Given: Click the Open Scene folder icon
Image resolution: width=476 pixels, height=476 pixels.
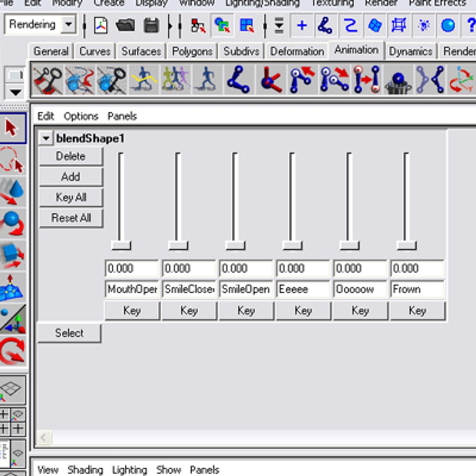Looking at the screenshot, I should [x=125, y=26].
